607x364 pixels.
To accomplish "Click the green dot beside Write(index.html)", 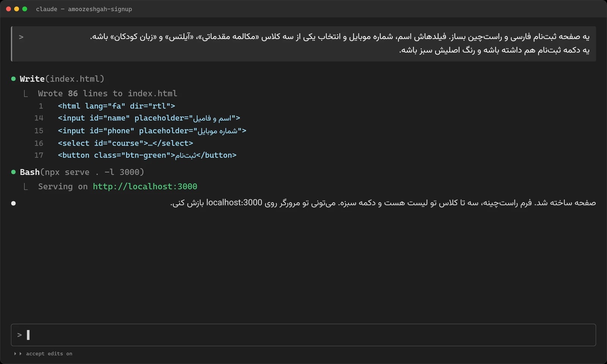I will [13, 79].
